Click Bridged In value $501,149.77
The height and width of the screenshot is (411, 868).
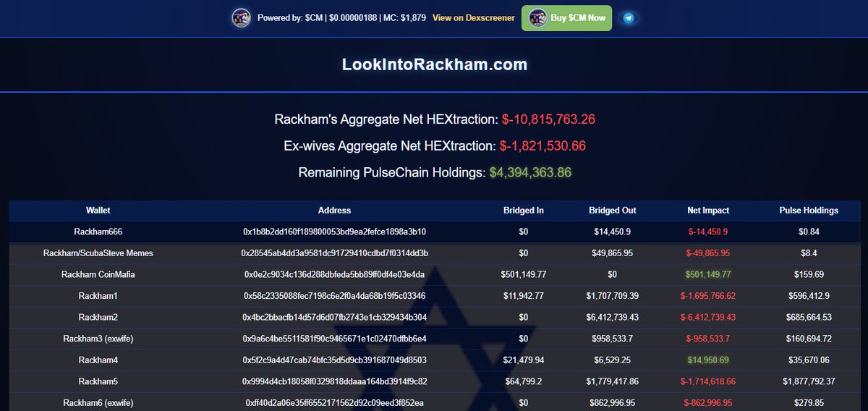[524, 275]
